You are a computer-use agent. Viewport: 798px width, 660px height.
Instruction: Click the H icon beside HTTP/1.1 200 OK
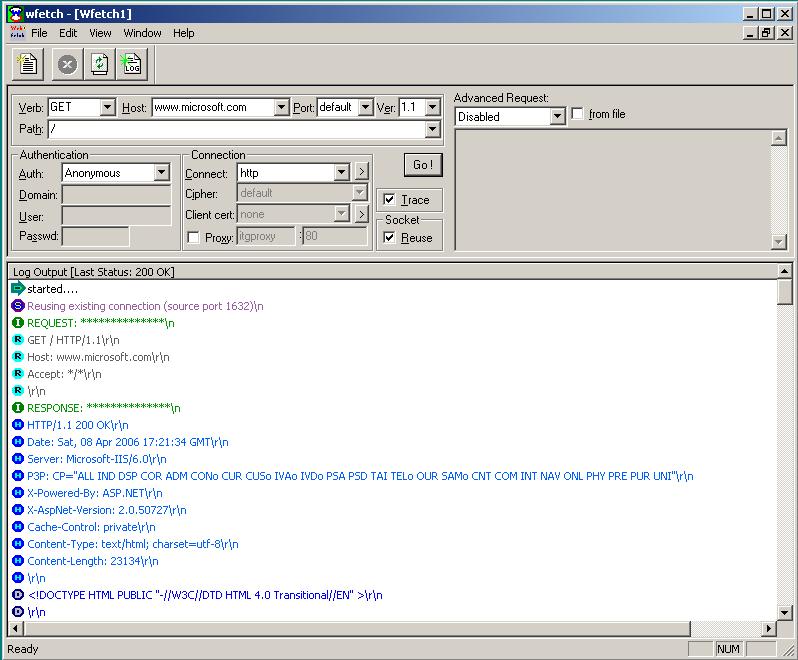(x=18, y=424)
